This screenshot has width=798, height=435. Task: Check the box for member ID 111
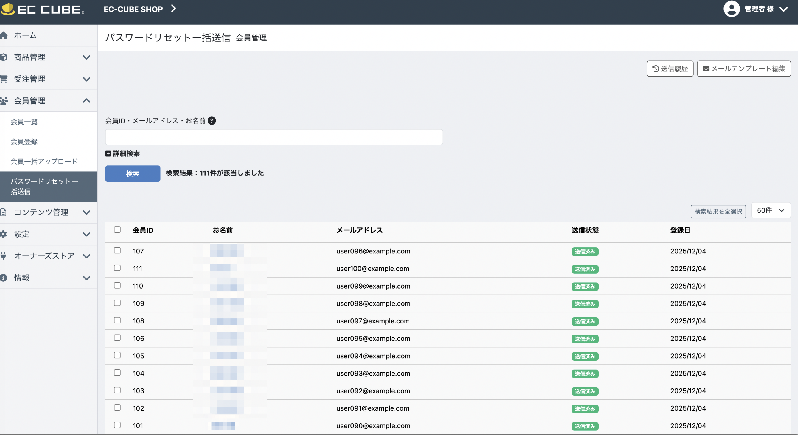(118, 268)
